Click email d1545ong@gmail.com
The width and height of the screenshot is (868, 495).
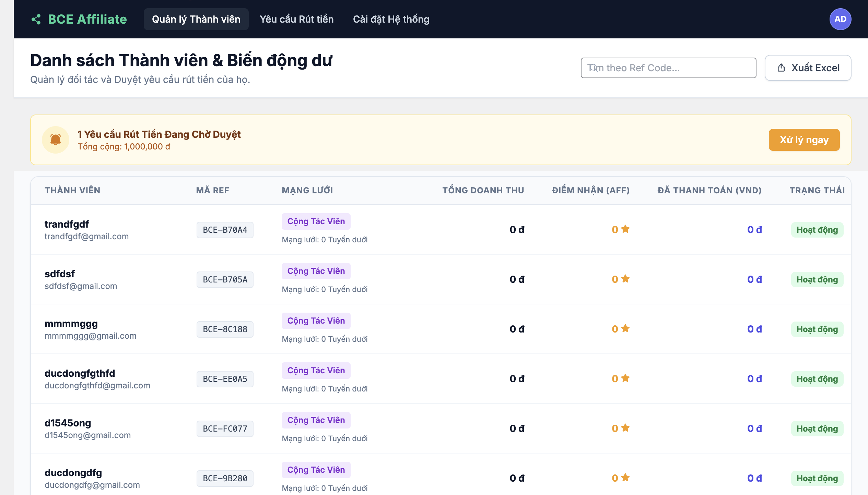pyautogui.click(x=88, y=435)
